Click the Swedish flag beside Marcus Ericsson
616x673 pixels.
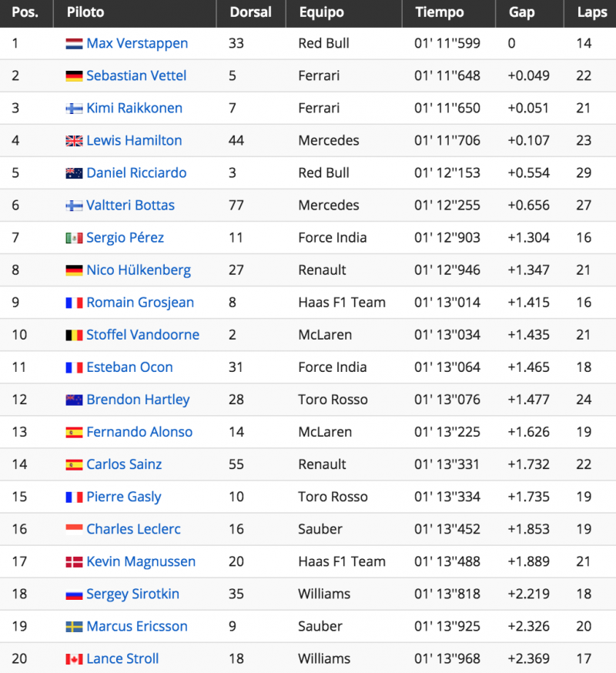[x=74, y=627]
